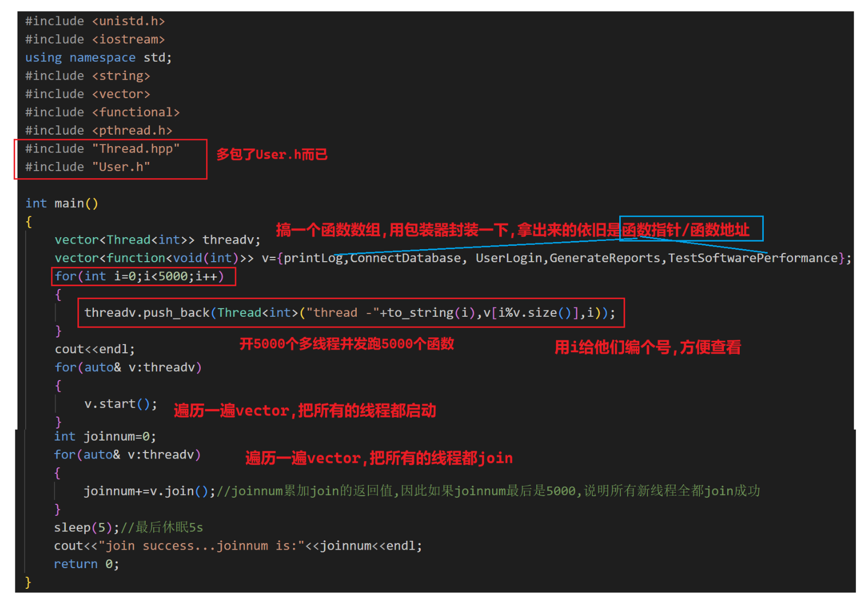Viewport: 868px width, 609px height.
Task: Click 'GenerateReports' in the function vector
Action: (604, 258)
